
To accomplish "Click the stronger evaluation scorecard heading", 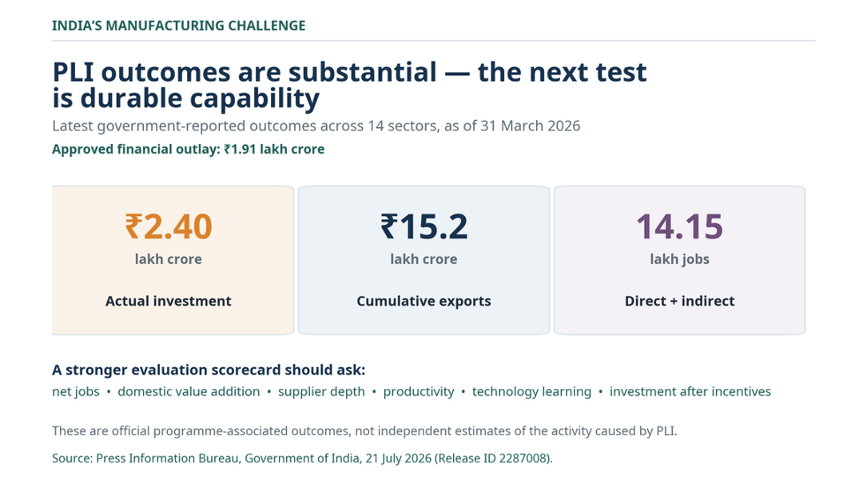I will [208, 370].
